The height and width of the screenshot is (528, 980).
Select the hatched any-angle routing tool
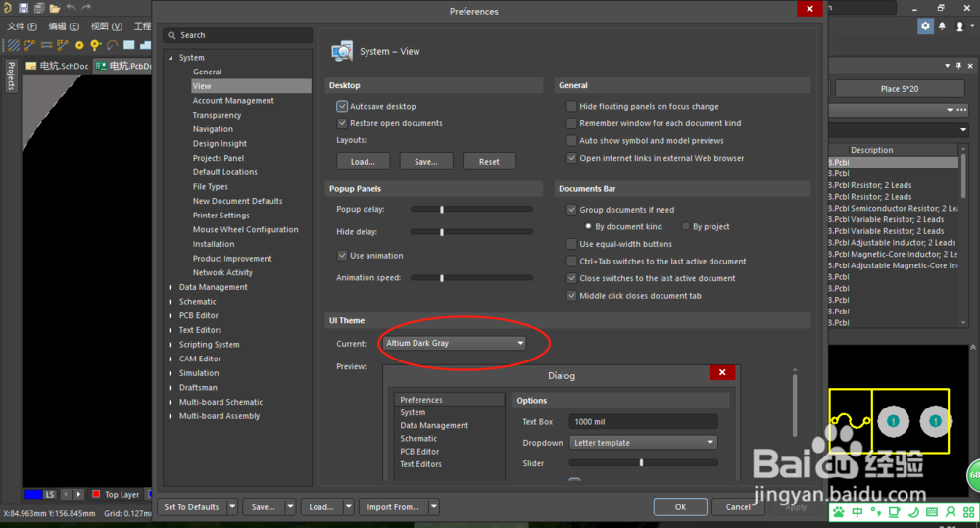(x=13, y=45)
